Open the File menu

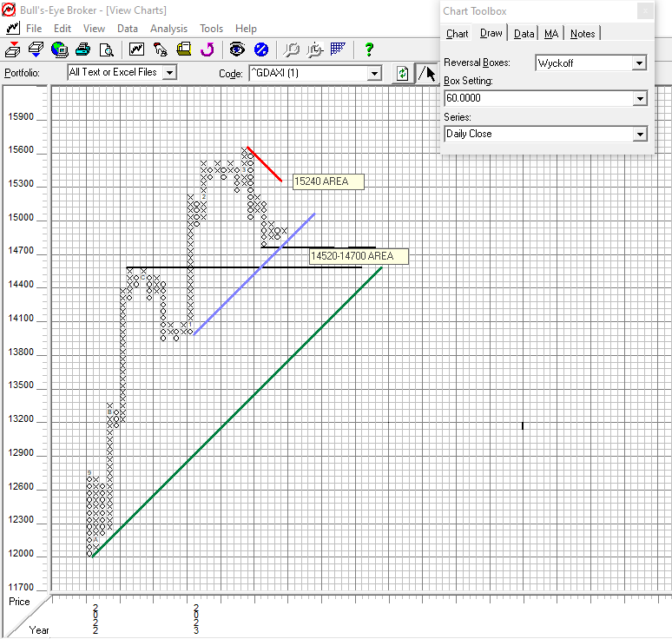click(34, 29)
